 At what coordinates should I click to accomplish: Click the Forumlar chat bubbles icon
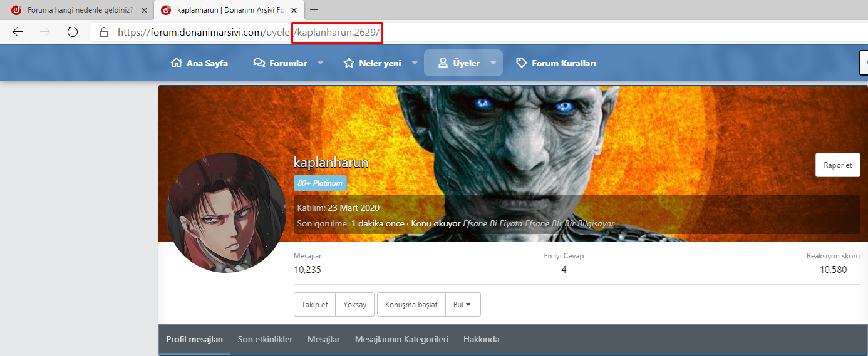click(259, 63)
